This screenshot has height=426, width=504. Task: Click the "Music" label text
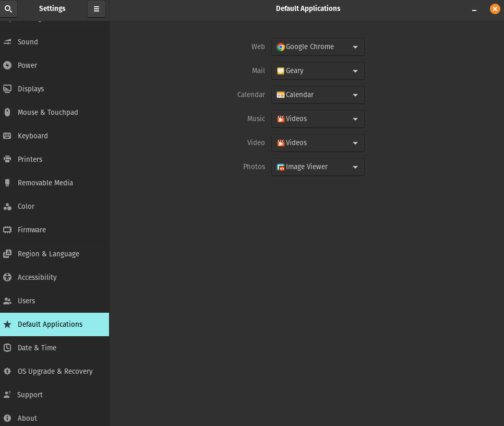point(256,119)
